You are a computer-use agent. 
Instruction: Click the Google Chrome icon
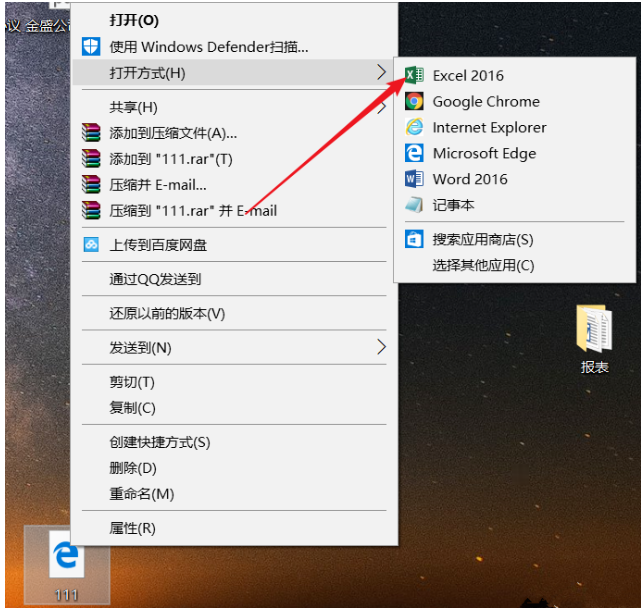[414, 101]
